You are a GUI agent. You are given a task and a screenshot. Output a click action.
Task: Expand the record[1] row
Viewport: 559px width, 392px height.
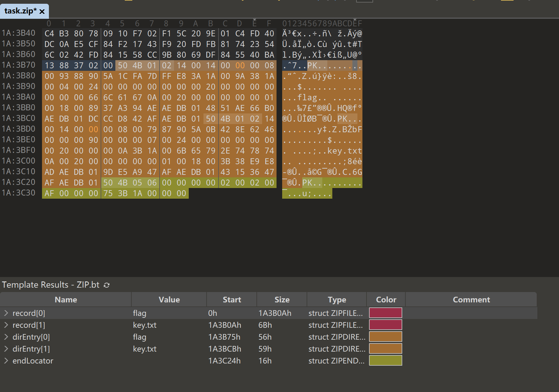click(x=6, y=325)
